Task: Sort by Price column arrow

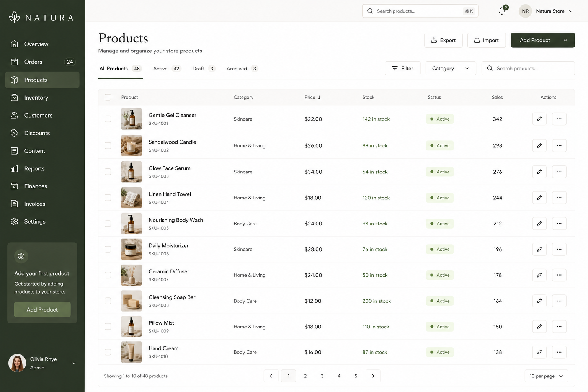Action: coord(319,97)
